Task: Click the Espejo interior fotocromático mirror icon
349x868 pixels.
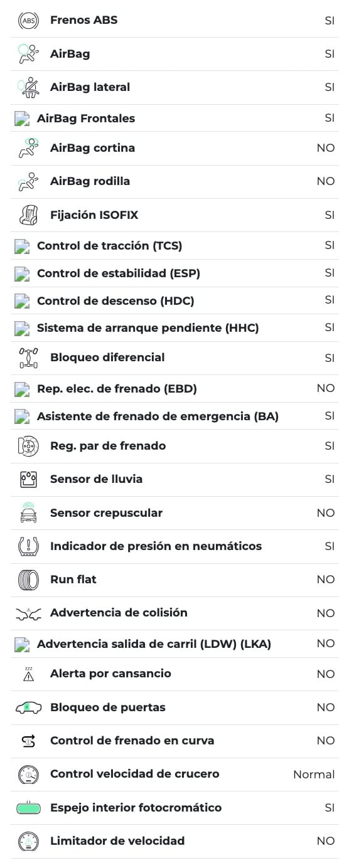Action: [x=28, y=808]
